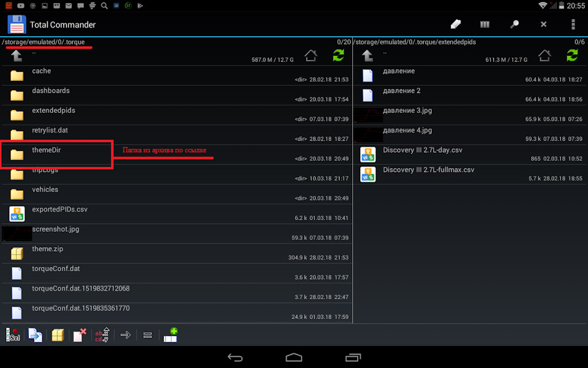The height and width of the screenshot is (368, 588).
Task: Tap the copy/move files toolbar icon
Action: pyautogui.click(x=36, y=335)
